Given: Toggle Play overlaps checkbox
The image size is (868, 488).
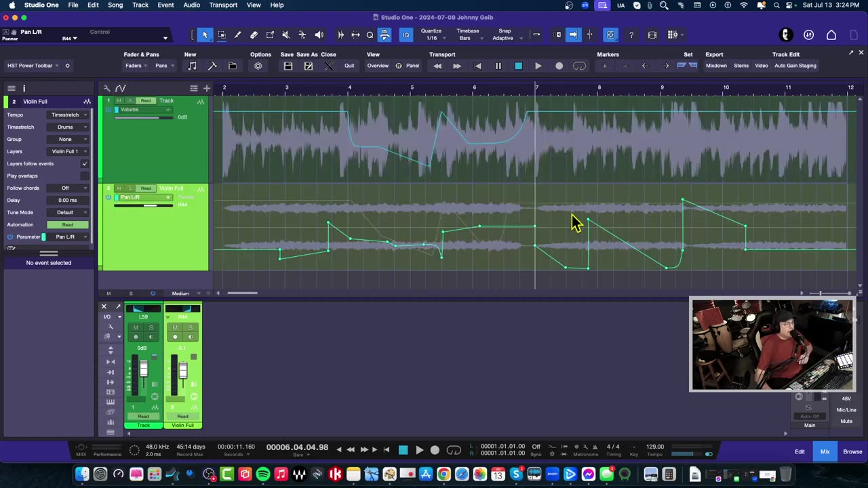Looking at the screenshot, I should (x=84, y=176).
